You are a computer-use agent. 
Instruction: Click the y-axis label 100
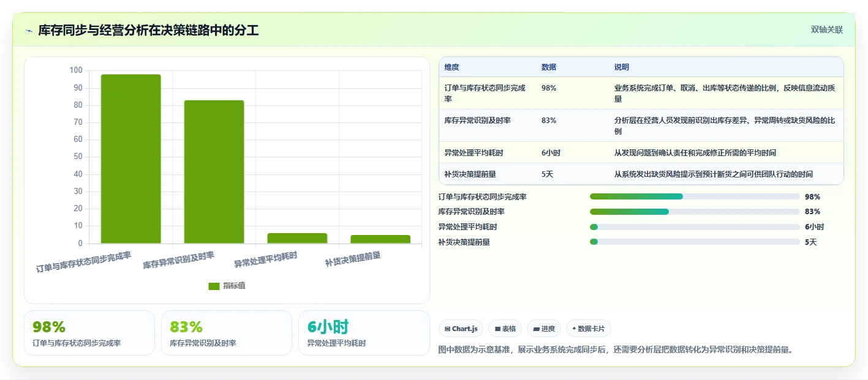tap(76, 70)
